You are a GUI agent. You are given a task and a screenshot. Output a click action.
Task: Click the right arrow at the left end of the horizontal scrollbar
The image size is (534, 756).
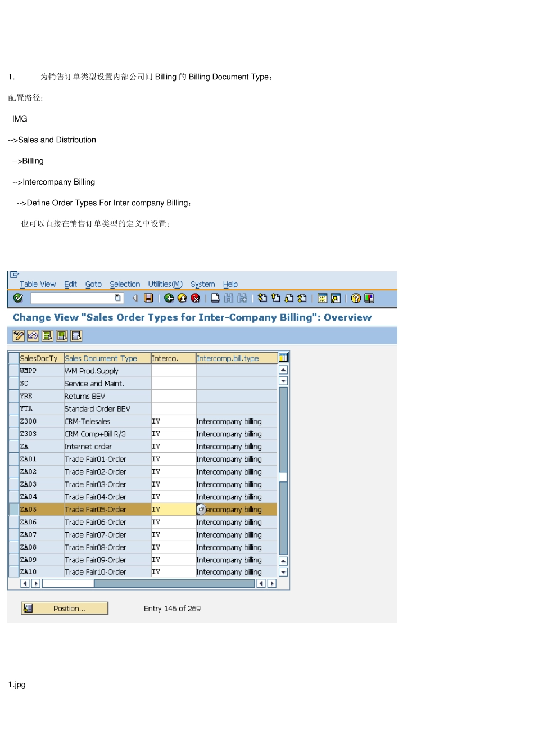[36, 584]
